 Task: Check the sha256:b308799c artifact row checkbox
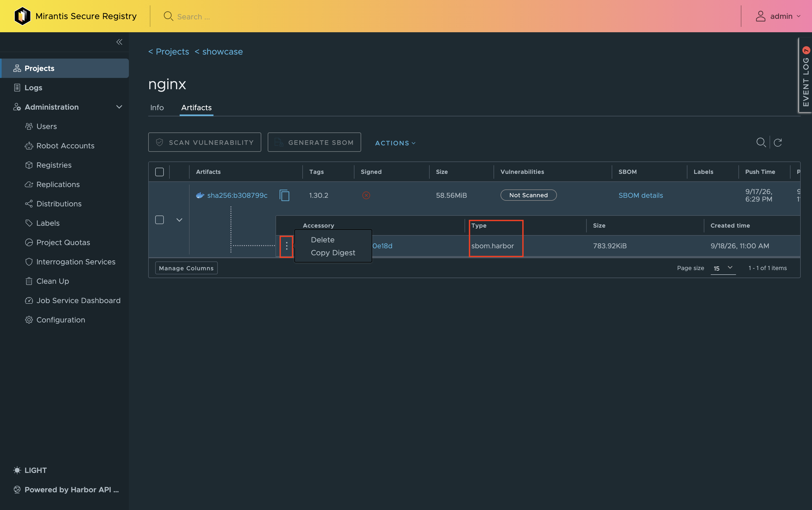coord(160,220)
